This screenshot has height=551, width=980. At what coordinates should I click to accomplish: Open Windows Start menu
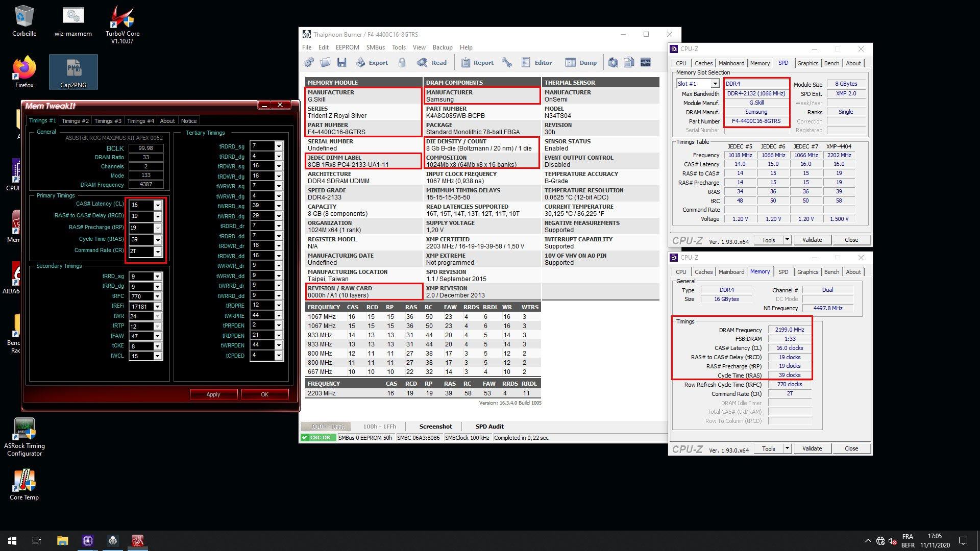[x=12, y=541]
